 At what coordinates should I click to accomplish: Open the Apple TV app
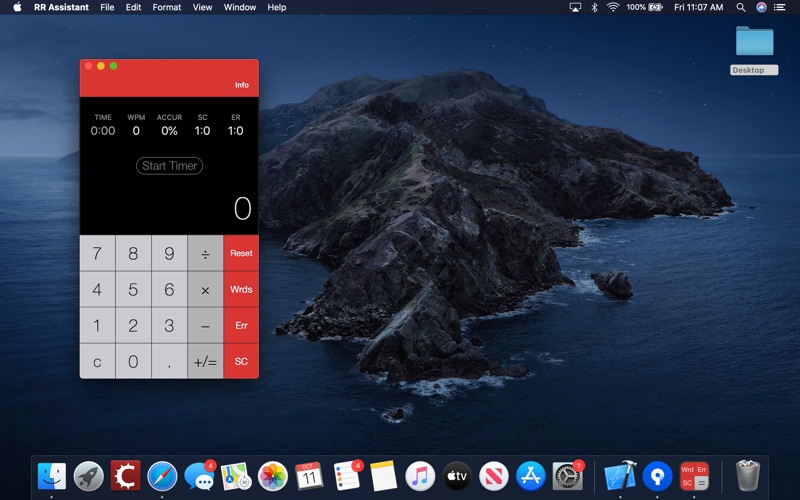[457, 476]
